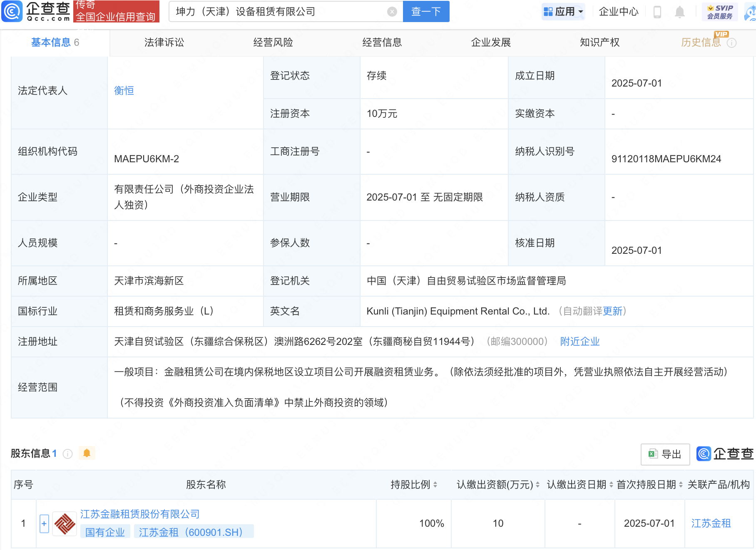Image resolution: width=756 pixels, height=550 pixels.
Task: Click the 江苏金融租赁 company logo
Action: pyautogui.click(x=65, y=524)
